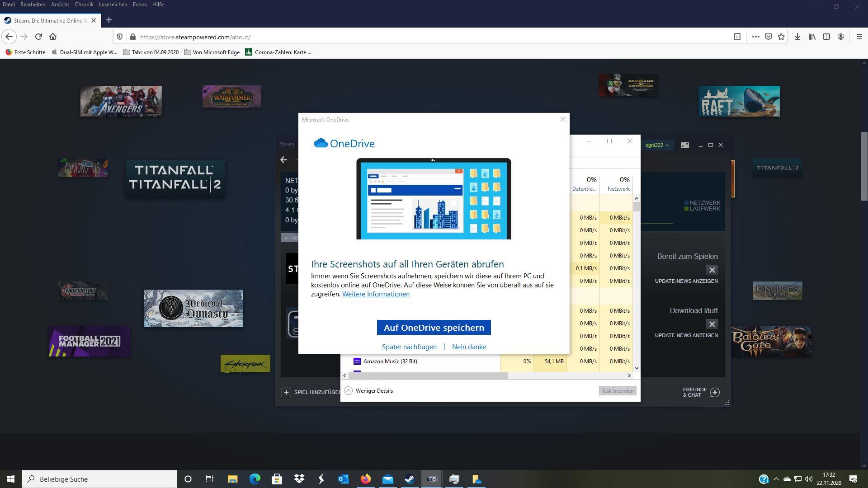868x488 pixels.
Task: Cancel the 'Download läuft' entry
Action: [x=712, y=324]
